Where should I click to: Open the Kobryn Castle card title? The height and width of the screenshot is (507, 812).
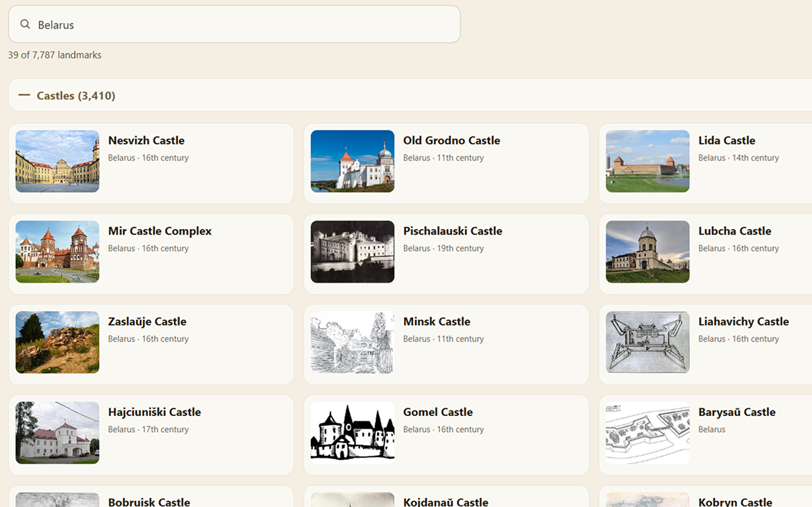[735, 502]
